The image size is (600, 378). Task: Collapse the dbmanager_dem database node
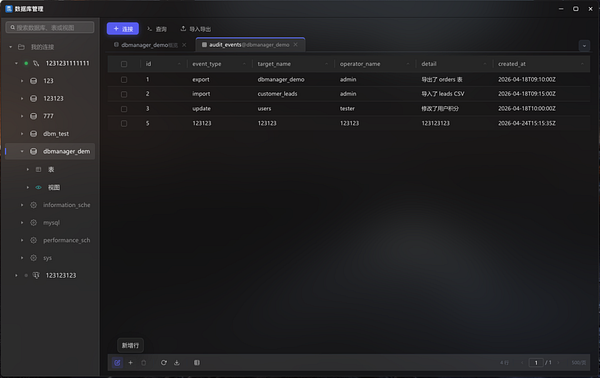pos(22,151)
